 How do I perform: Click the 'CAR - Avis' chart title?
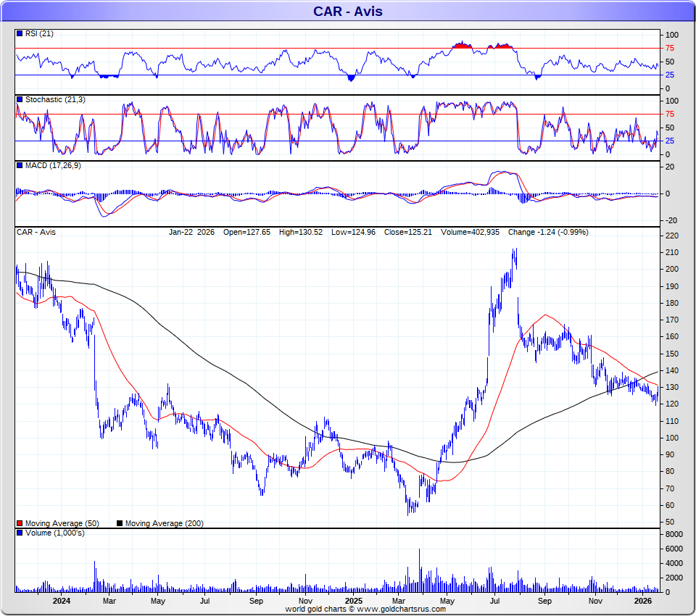click(347, 11)
